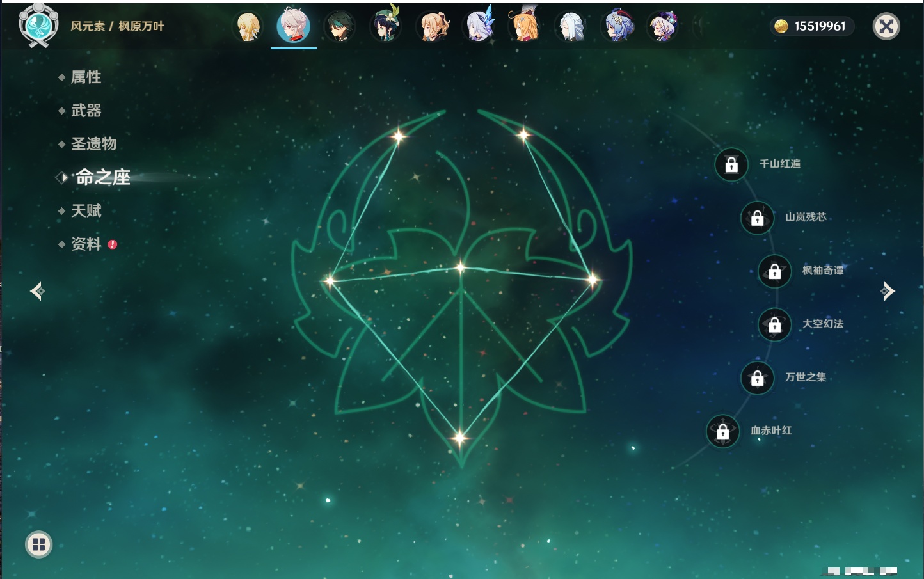Click the top-left star of the constellation
Viewport: 924px width, 579px height.
(x=399, y=136)
